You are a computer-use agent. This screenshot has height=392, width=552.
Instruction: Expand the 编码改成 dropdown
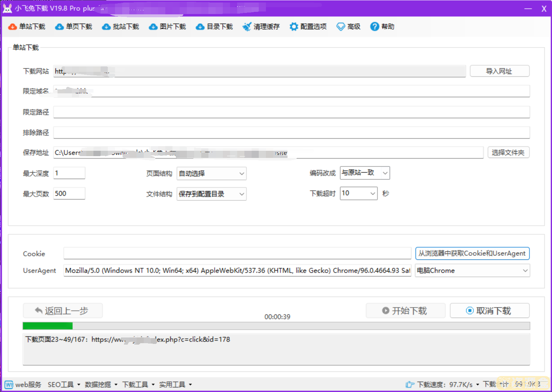[x=365, y=173]
